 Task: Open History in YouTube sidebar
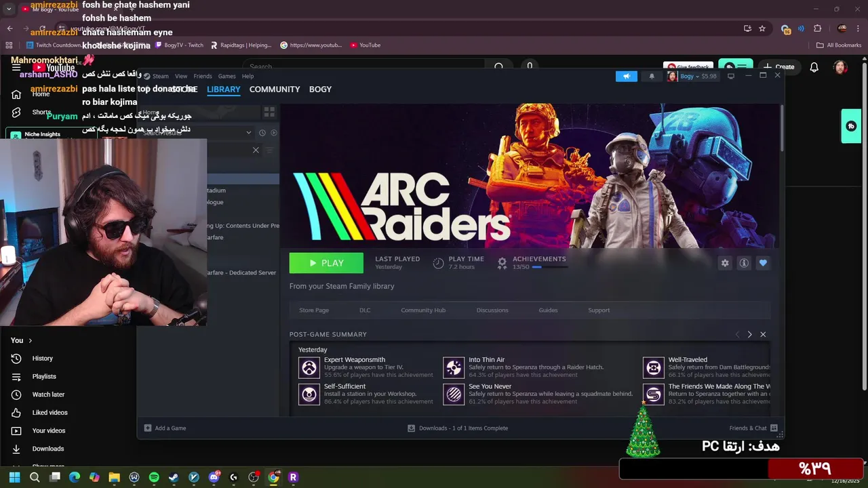coord(42,359)
